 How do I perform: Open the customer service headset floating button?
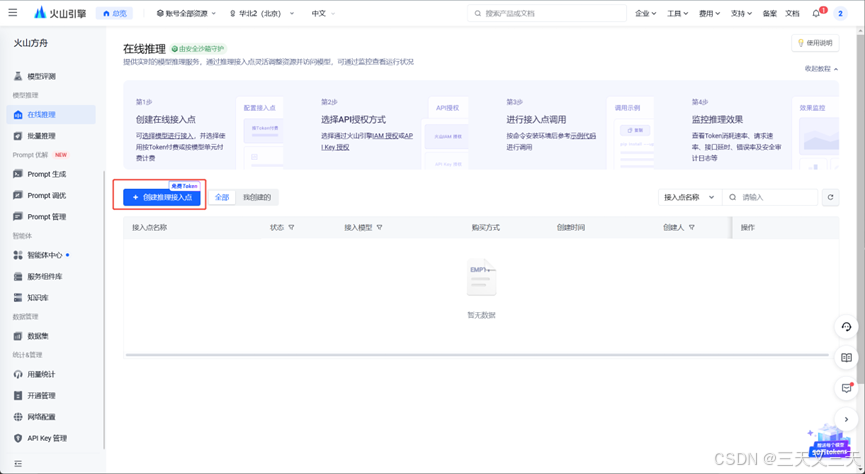tap(846, 327)
